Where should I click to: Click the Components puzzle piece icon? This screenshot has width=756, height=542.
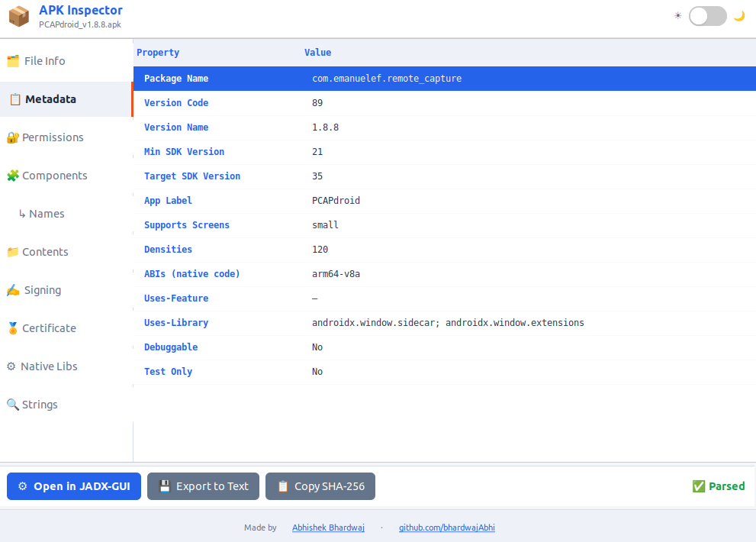click(x=12, y=176)
